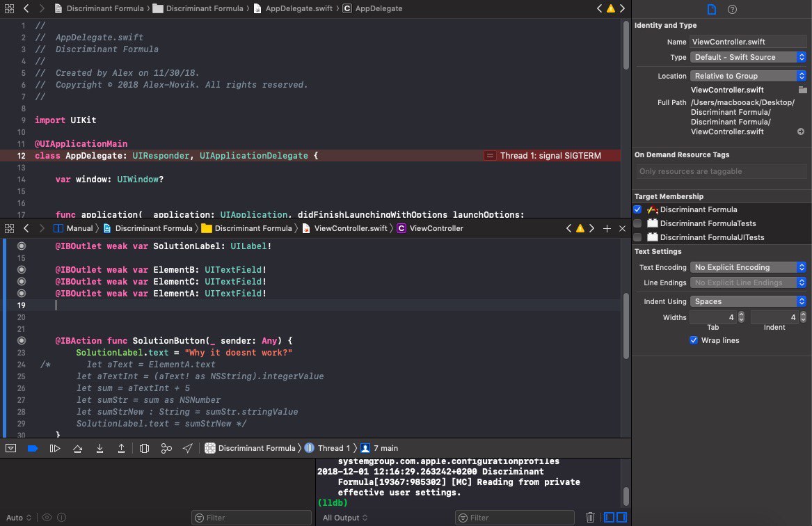Check Discriminant FormulaUITests target membership
This screenshot has height=526, width=812.
(x=637, y=237)
